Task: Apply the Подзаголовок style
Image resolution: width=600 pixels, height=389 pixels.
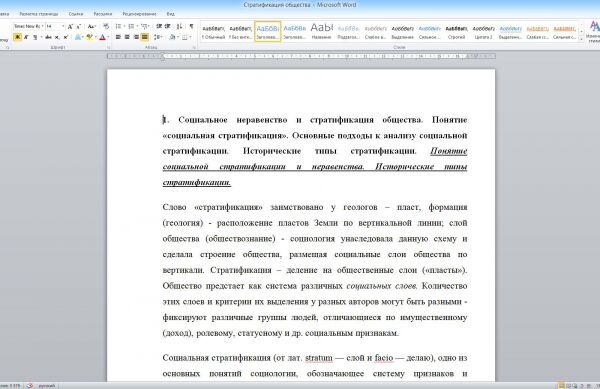Action: [348, 31]
